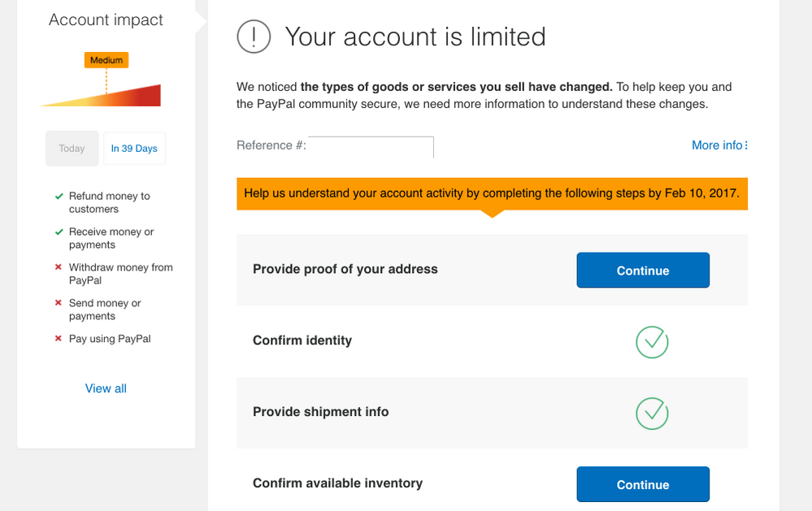Switch to the Today tab

click(x=72, y=149)
